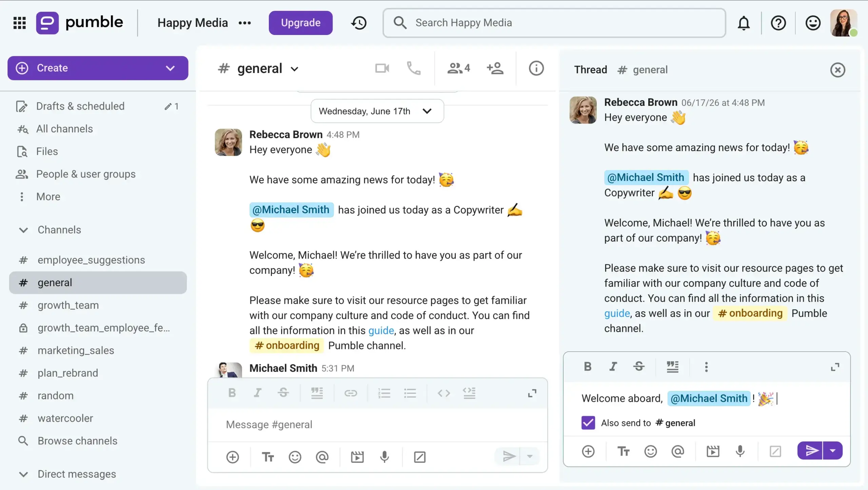Insert a mention in the thread reply
The image size is (868, 490).
tap(677, 451)
